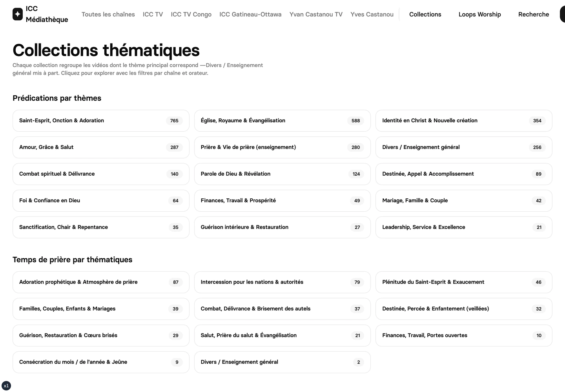Select Foi & Confiance en Dieu card
The height and width of the screenshot is (392, 565).
coord(101,201)
